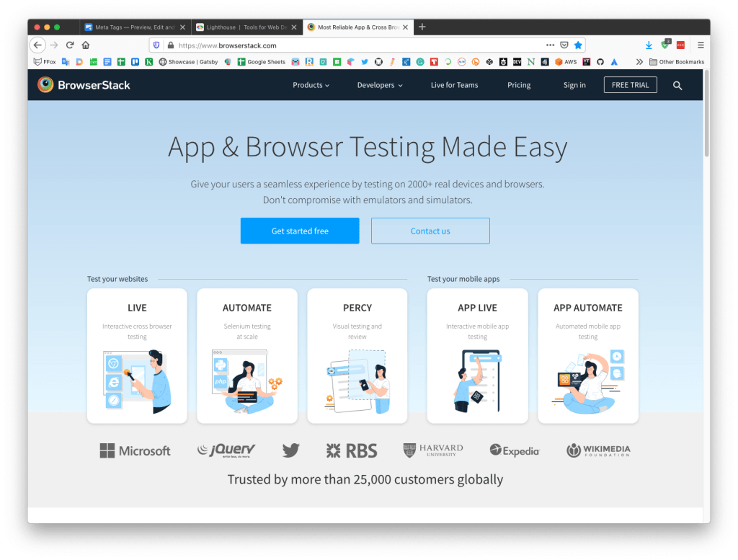The image size is (738, 560).
Task: Click the page vertical scrollbar thumb
Action: click(x=706, y=113)
